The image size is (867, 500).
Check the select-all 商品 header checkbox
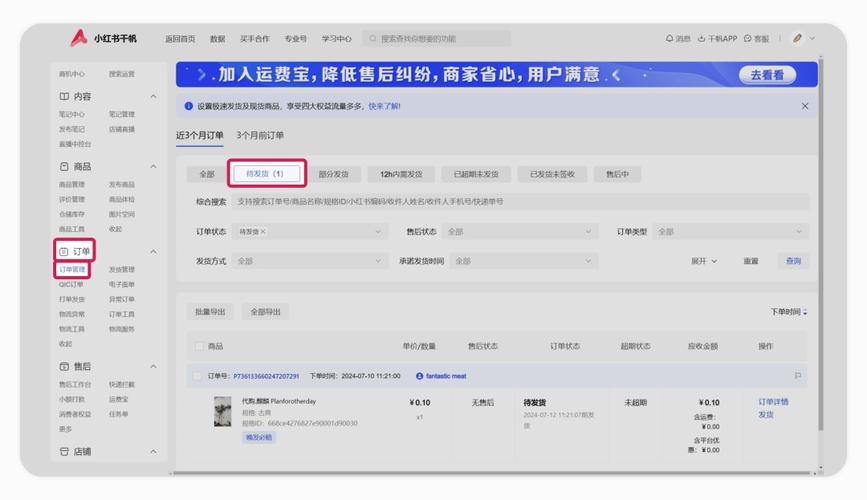click(199, 346)
